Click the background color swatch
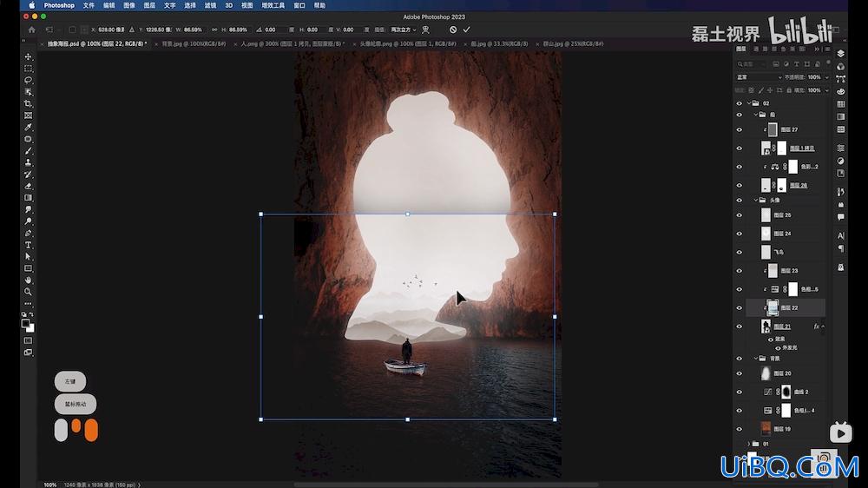 (x=30, y=328)
